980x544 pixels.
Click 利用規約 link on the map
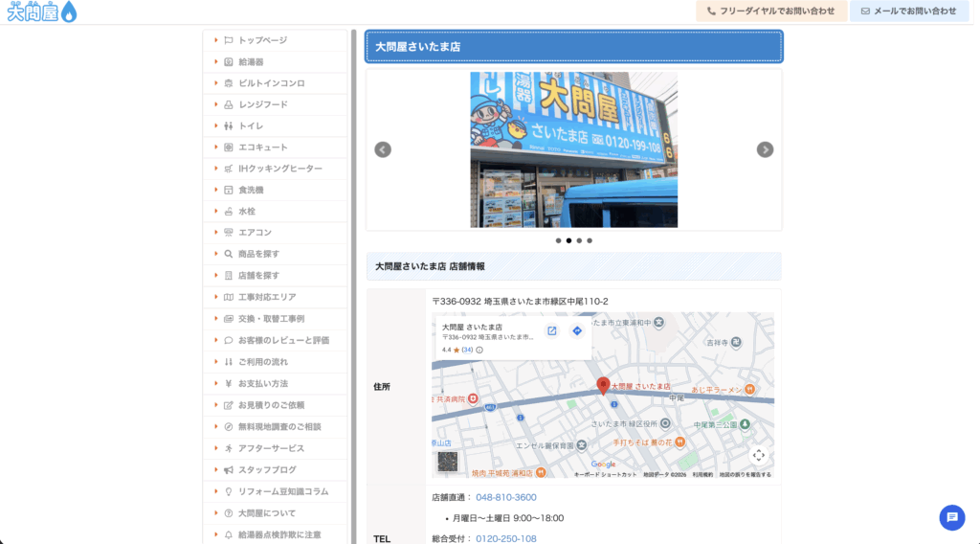(x=702, y=475)
